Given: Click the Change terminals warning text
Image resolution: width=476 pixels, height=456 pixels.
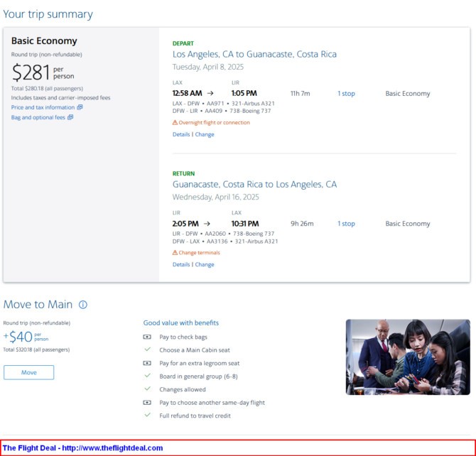Looking at the screenshot, I should click(199, 253).
